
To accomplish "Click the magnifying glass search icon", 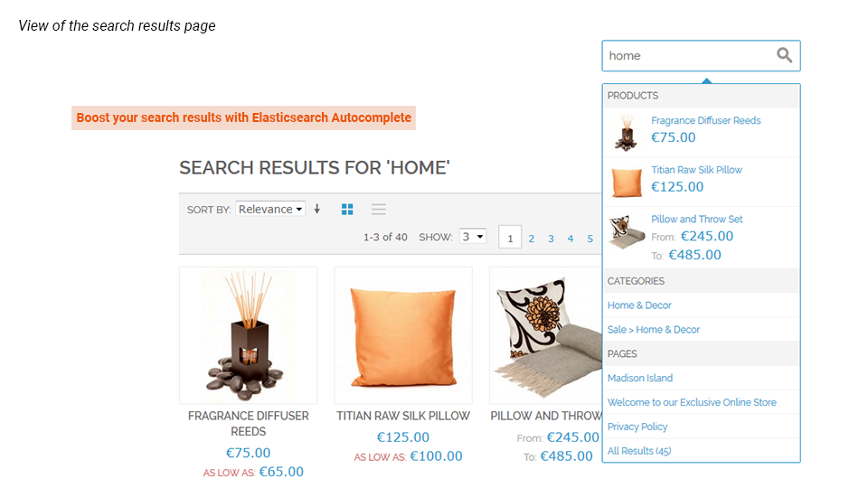I will (784, 55).
